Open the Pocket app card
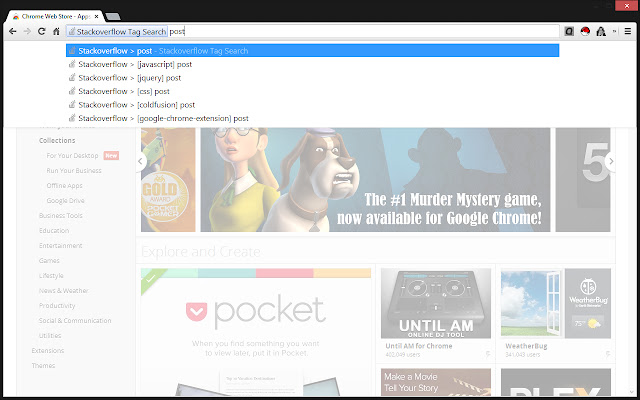The width and height of the screenshot is (640, 400). [x=256, y=332]
